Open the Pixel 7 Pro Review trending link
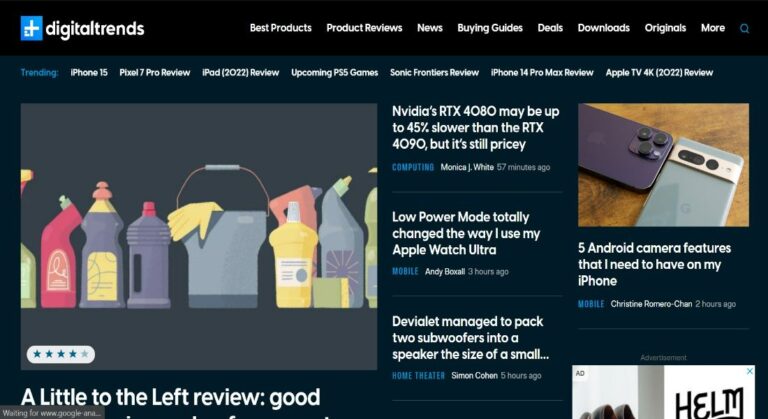768x419 pixels. (x=155, y=73)
